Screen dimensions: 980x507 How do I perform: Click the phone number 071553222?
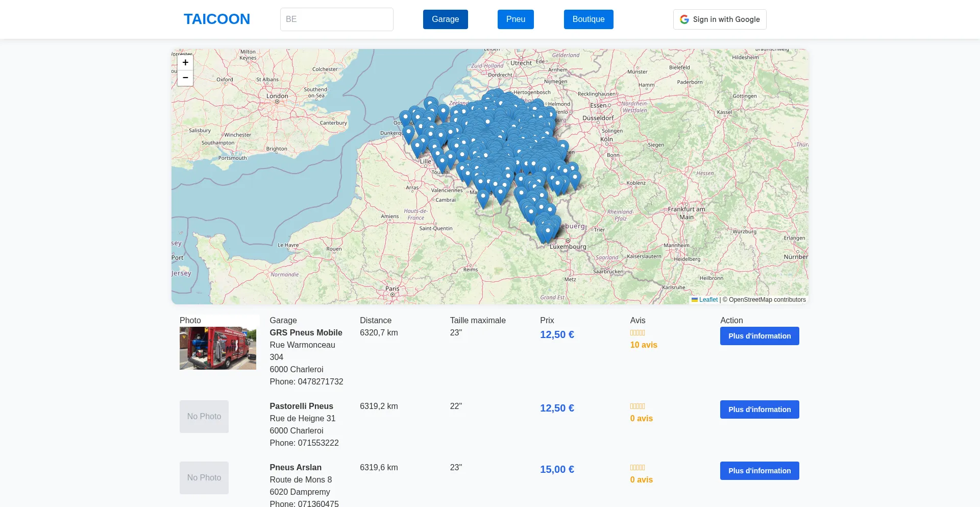(318, 443)
